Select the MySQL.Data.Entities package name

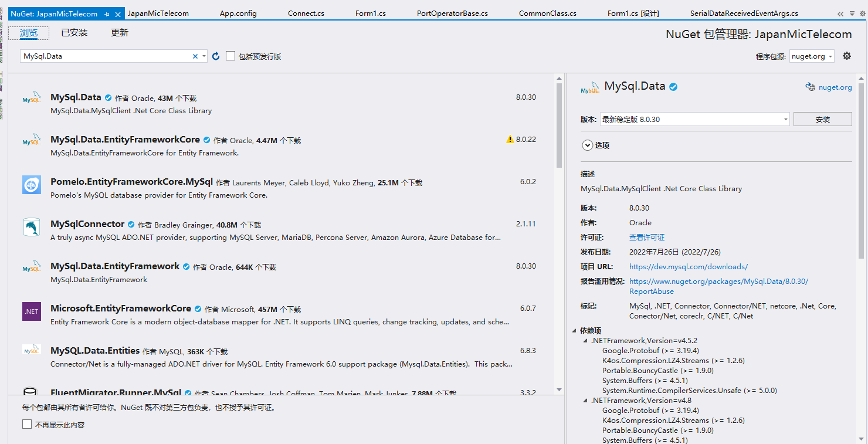(x=95, y=351)
